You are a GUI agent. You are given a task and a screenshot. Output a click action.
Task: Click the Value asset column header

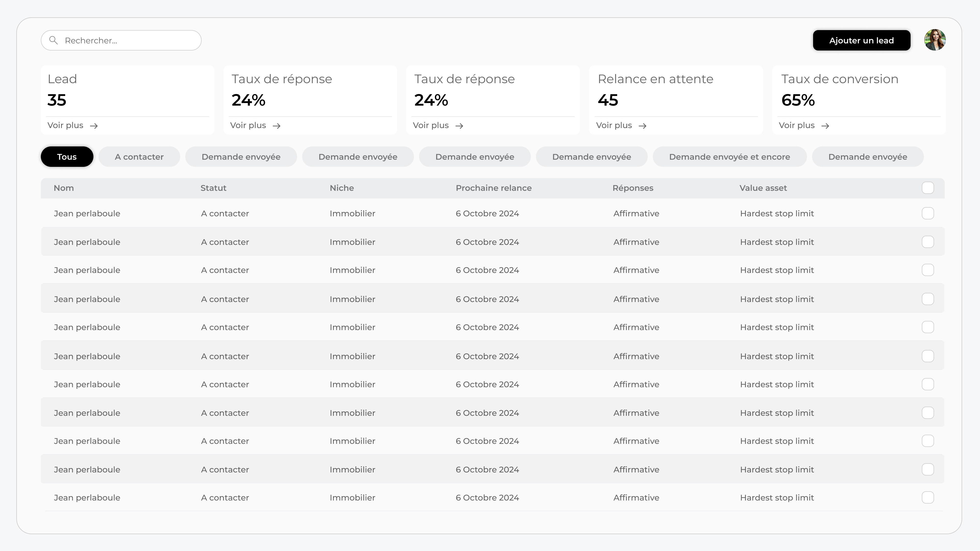click(763, 188)
